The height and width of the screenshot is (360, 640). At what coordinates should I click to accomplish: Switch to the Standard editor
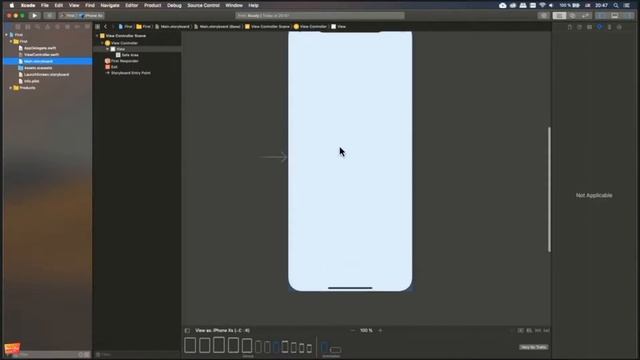tap(559, 16)
